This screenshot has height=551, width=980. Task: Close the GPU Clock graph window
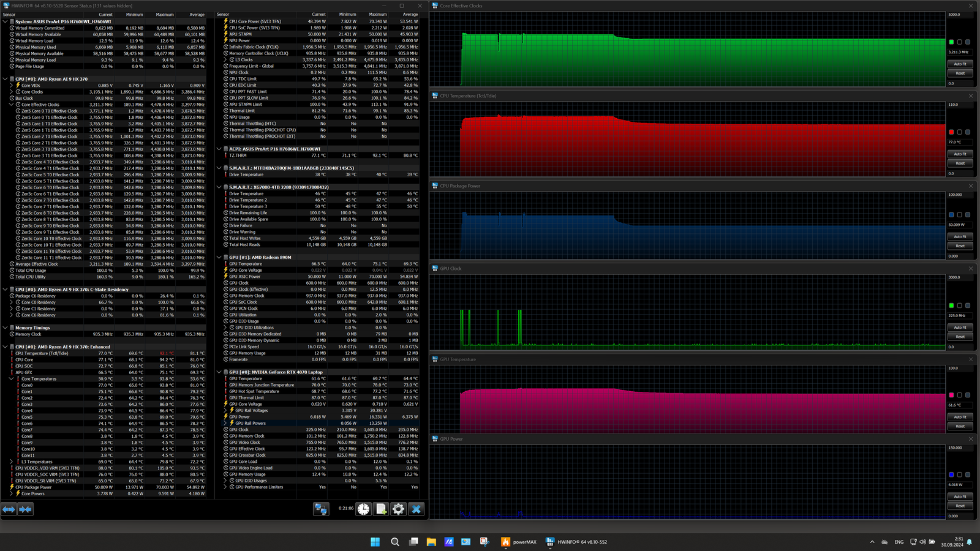[x=971, y=268]
